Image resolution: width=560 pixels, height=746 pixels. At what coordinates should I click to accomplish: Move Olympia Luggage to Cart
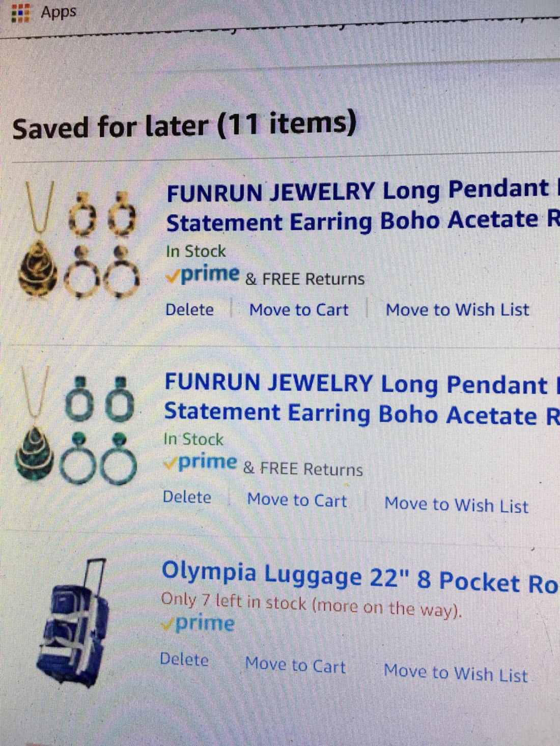pos(295,665)
